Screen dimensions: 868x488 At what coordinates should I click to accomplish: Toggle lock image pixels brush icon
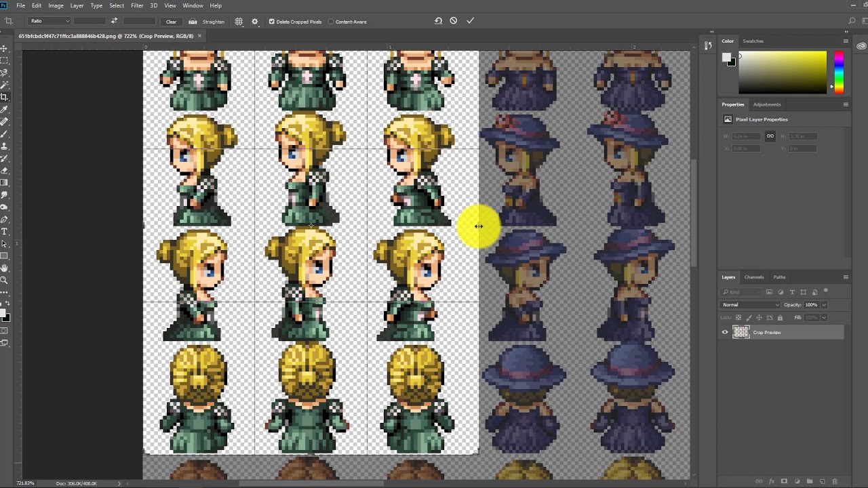pos(749,317)
